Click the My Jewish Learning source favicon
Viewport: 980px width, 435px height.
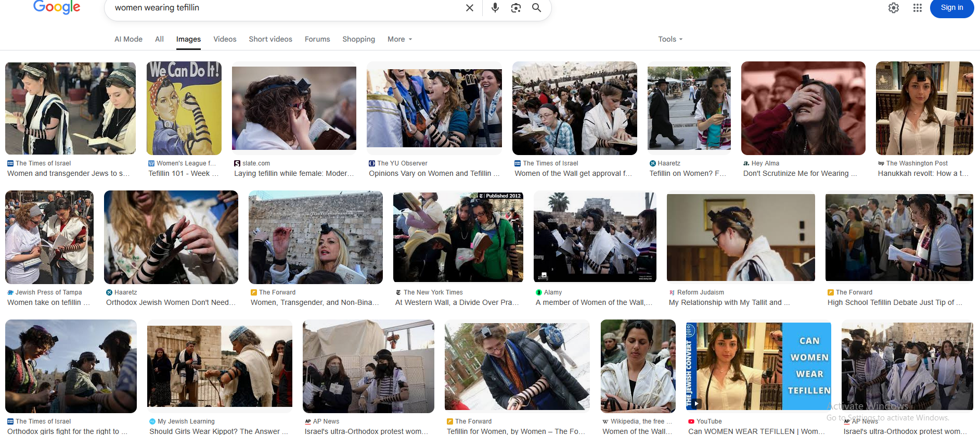[152, 421]
